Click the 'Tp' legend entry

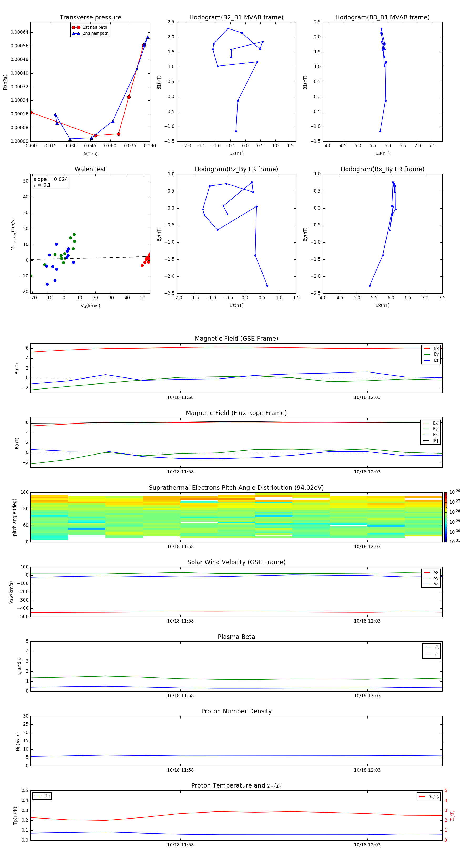42,796
